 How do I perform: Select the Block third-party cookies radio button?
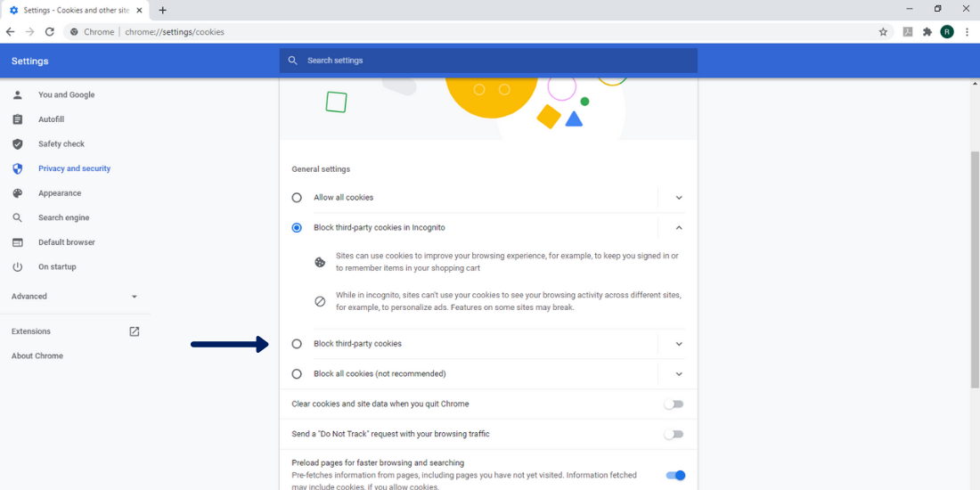[x=297, y=344]
